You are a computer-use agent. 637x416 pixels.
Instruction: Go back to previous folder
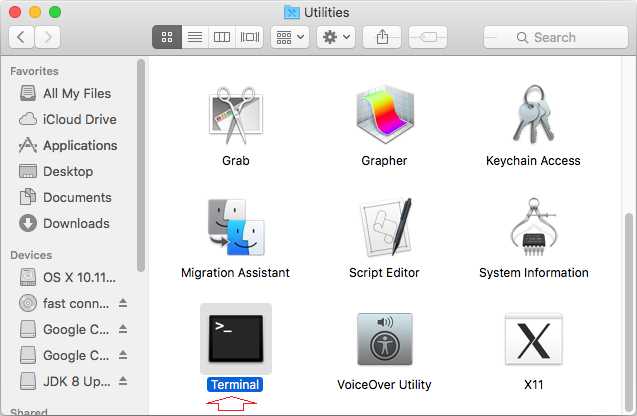point(21,37)
